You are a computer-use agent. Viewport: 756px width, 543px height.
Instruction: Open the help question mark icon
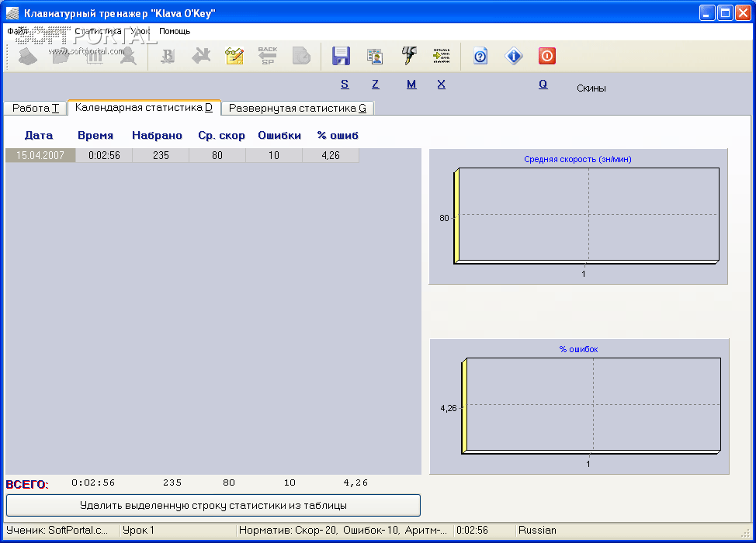coord(480,57)
